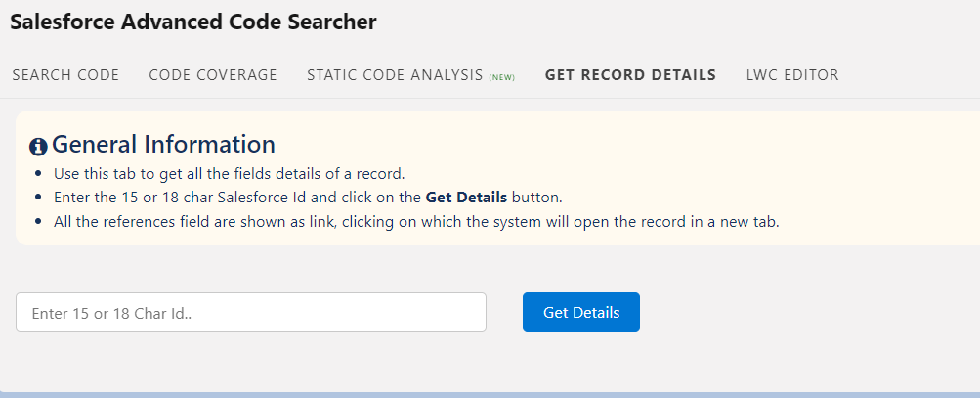The image size is (980, 398).
Task: Click the green NEW badge
Action: coord(502,77)
